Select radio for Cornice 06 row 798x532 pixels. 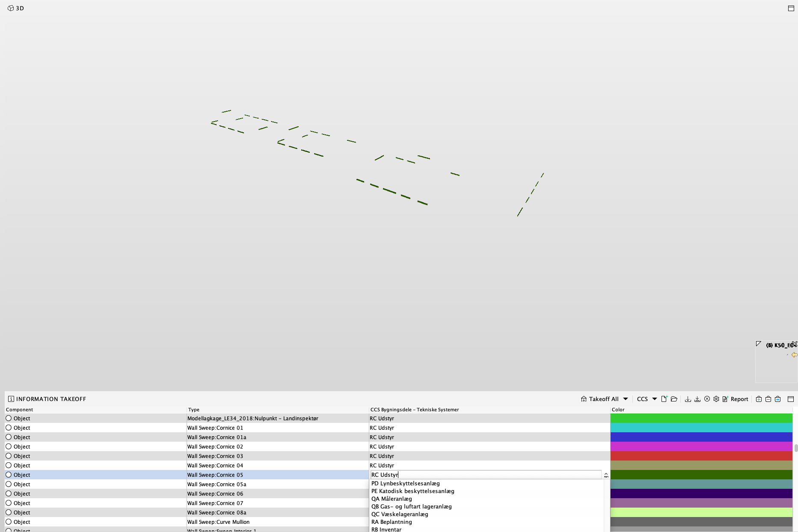9,493
